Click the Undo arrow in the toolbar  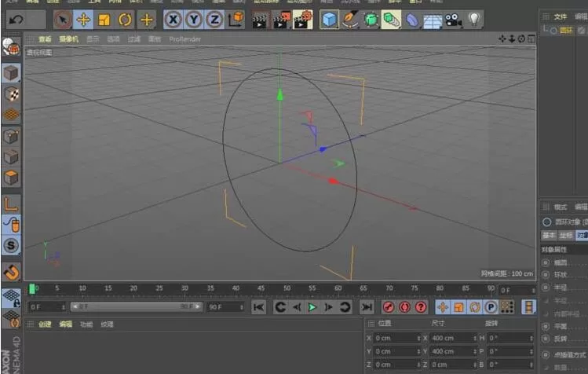click(16, 20)
